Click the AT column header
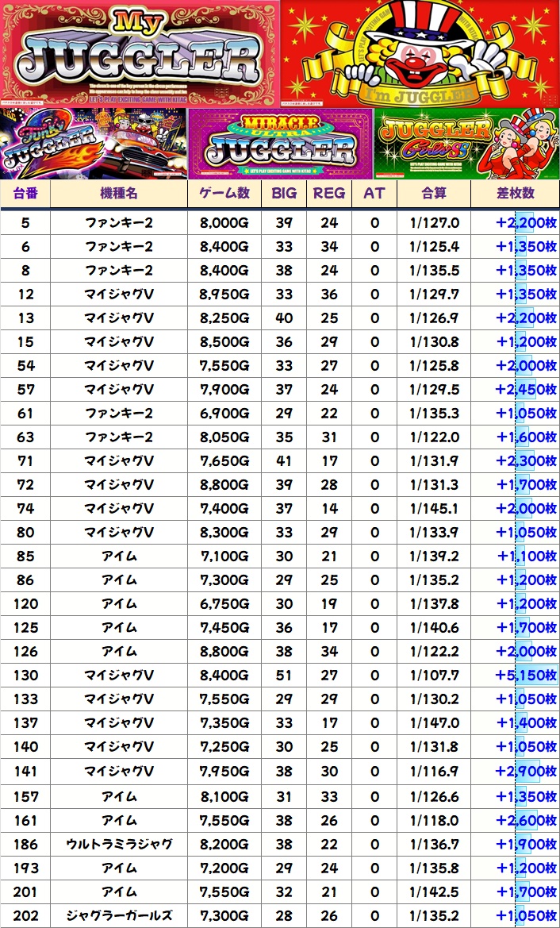560x928 pixels. (374, 194)
